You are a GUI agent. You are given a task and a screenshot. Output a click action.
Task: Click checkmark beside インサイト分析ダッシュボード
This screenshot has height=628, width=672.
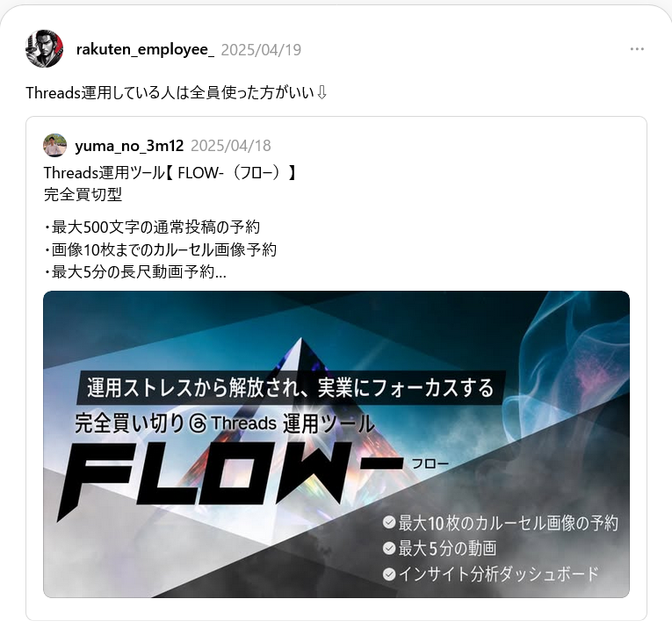389,574
